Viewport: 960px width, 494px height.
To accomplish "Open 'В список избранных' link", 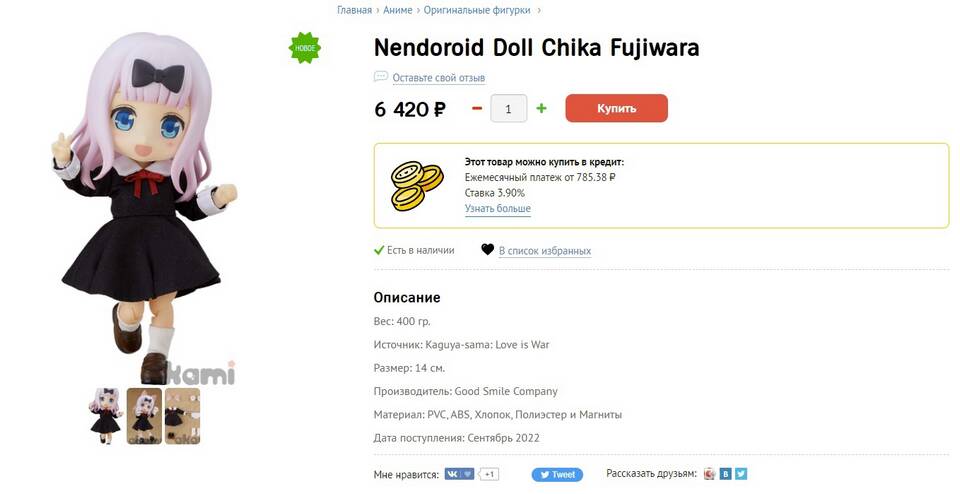I will (544, 251).
